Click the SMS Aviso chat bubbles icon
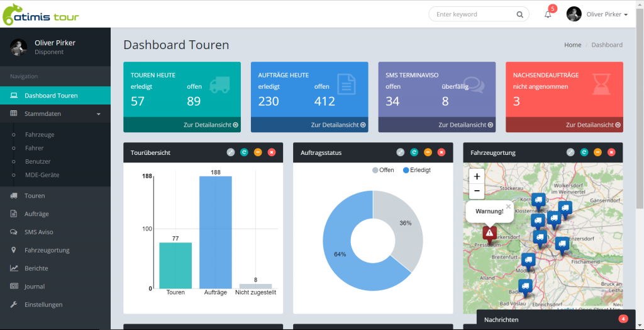 14,232
